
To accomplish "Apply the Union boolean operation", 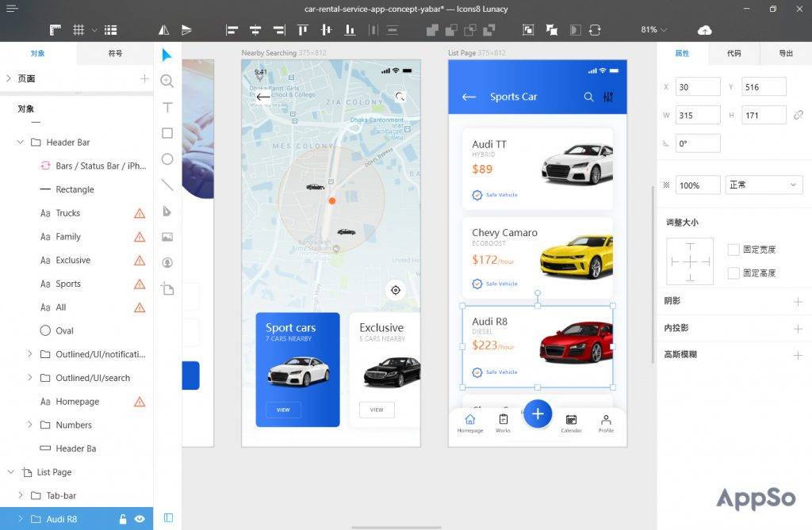I will (x=432, y=29).
